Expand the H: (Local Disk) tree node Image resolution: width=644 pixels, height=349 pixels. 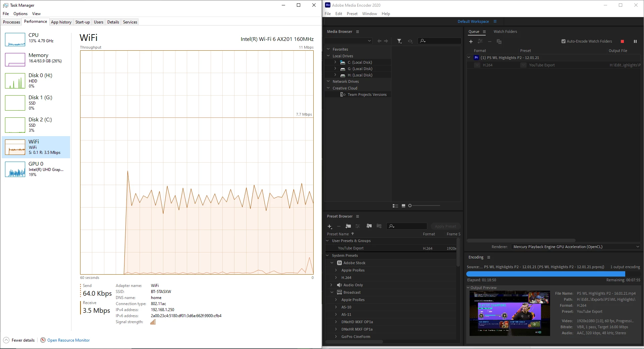pyautogui.click(x=335, y=75)
